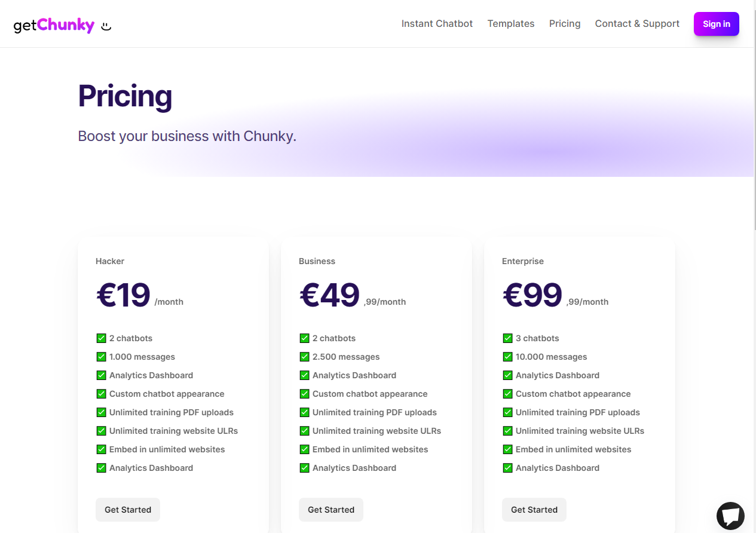
Task: Get Started with the Enterprise plan
Action: [x=534, y=510]
